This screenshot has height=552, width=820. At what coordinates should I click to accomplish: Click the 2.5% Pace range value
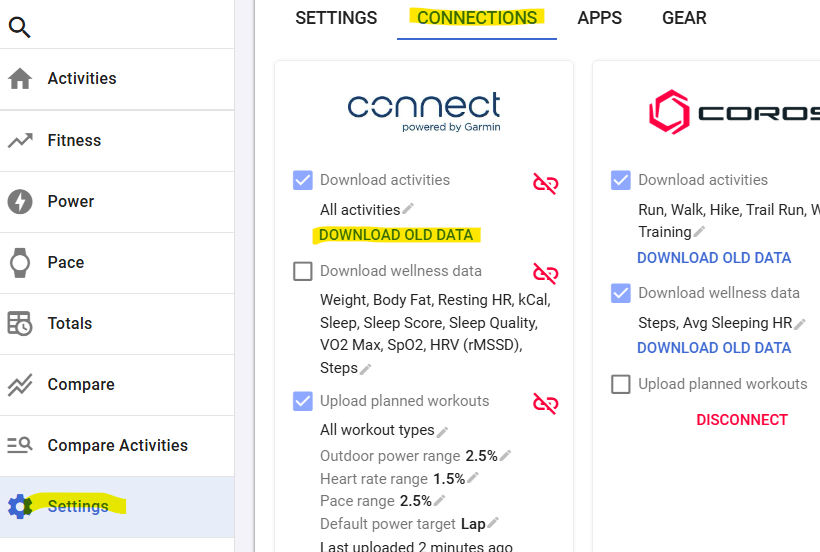coord(416,501)
